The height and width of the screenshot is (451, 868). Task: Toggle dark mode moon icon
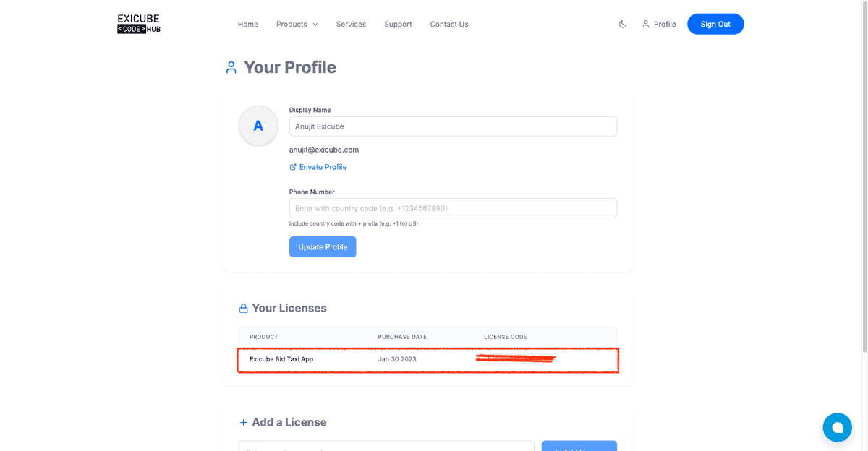(x=623, y=24)
